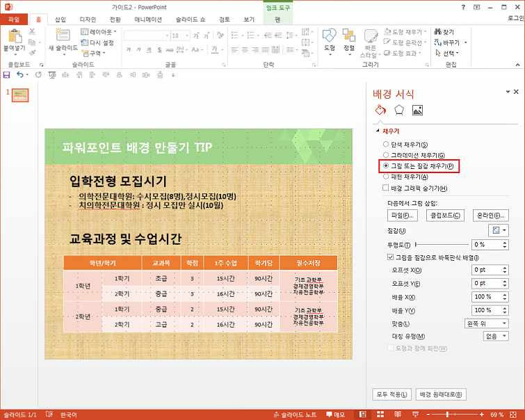The height and width of the screenshot is (420, 525).
Task: Select slide 1 thumbnail
Action: tap(20, 95)
